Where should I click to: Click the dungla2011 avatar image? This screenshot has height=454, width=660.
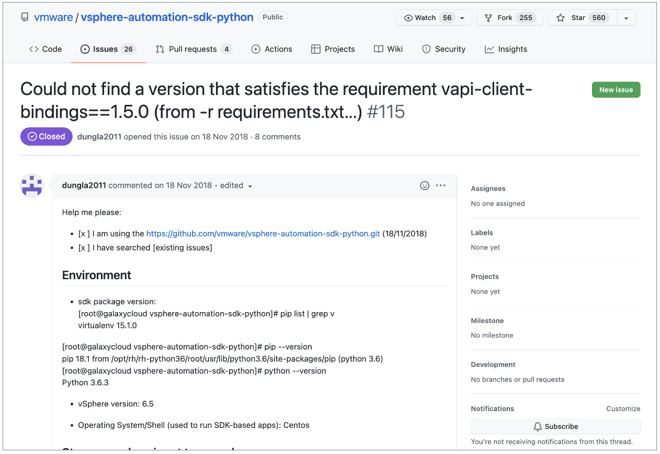coord(32,186)
